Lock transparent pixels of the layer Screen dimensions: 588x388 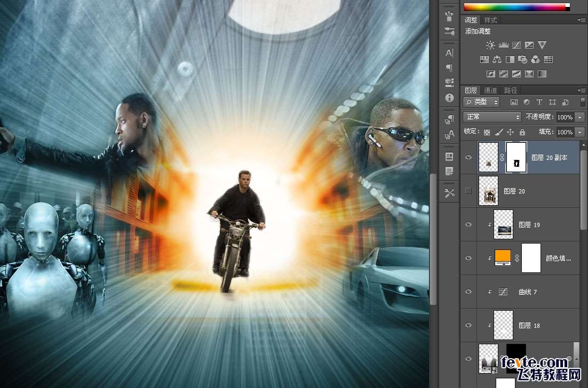point(487,132)
